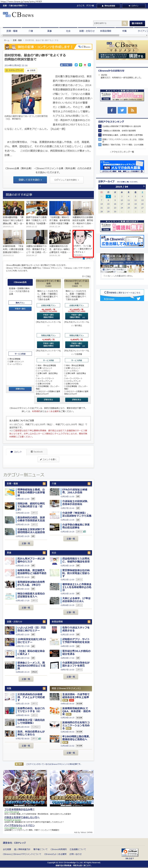The image size is (148, 868).
Task: Click 御社の記事・コンテンツを作成します banner
Action: pos(48,47)
